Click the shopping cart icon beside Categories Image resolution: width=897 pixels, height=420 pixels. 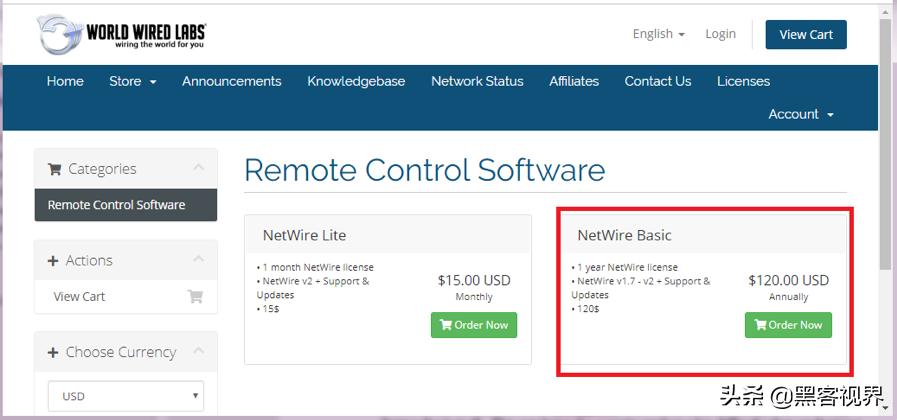click(x=54, y=169)
